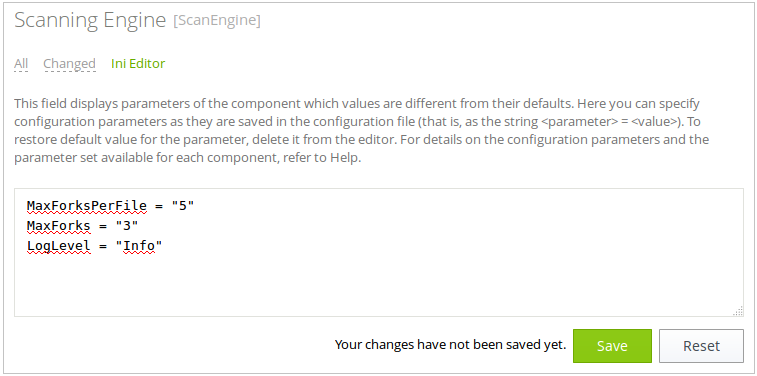
Task: Place cursor in empty editor area
Action: point(378,285)
